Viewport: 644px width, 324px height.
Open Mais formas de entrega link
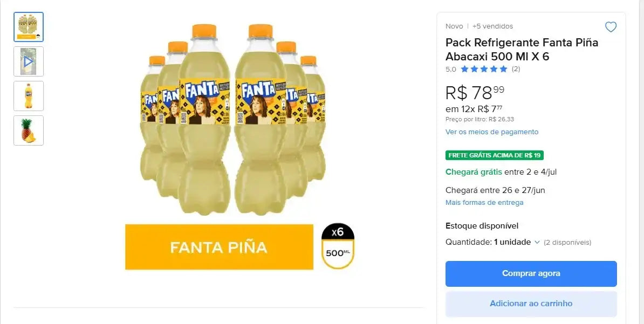coord(484,203)
